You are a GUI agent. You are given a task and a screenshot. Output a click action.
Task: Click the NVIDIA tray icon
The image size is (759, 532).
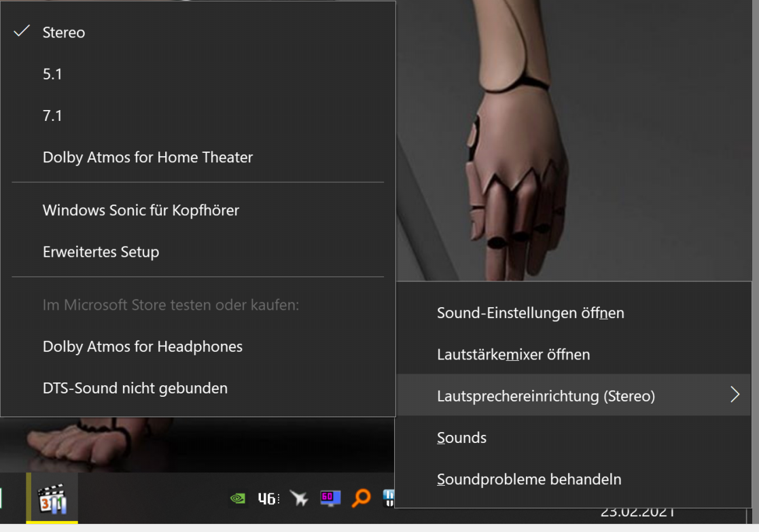[238, 498]
